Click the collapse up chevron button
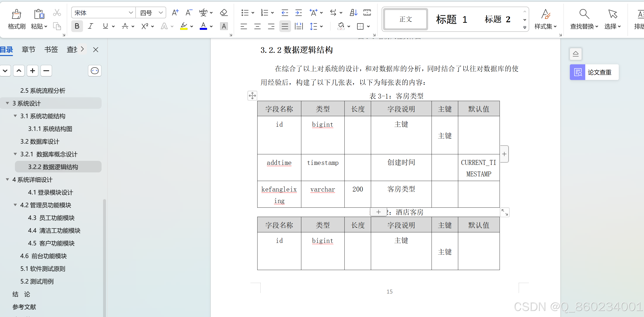 tap(19, 71)
